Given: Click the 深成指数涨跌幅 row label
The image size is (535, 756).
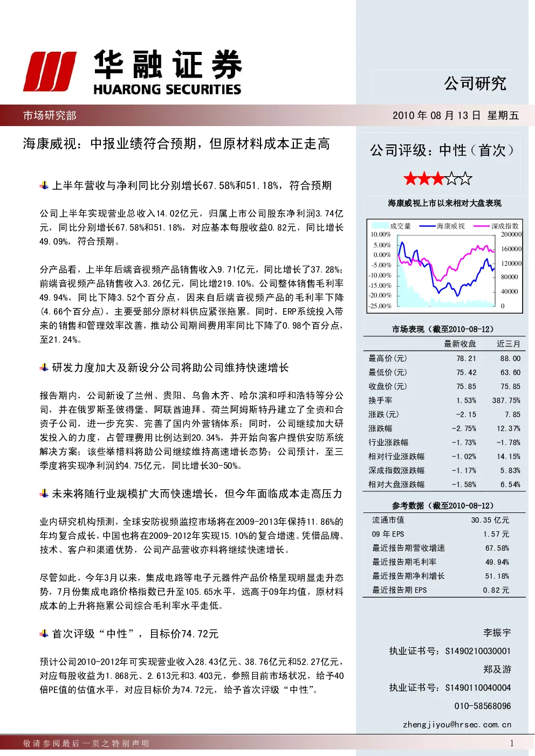Looking at the screenshot, I should (396, 470).
